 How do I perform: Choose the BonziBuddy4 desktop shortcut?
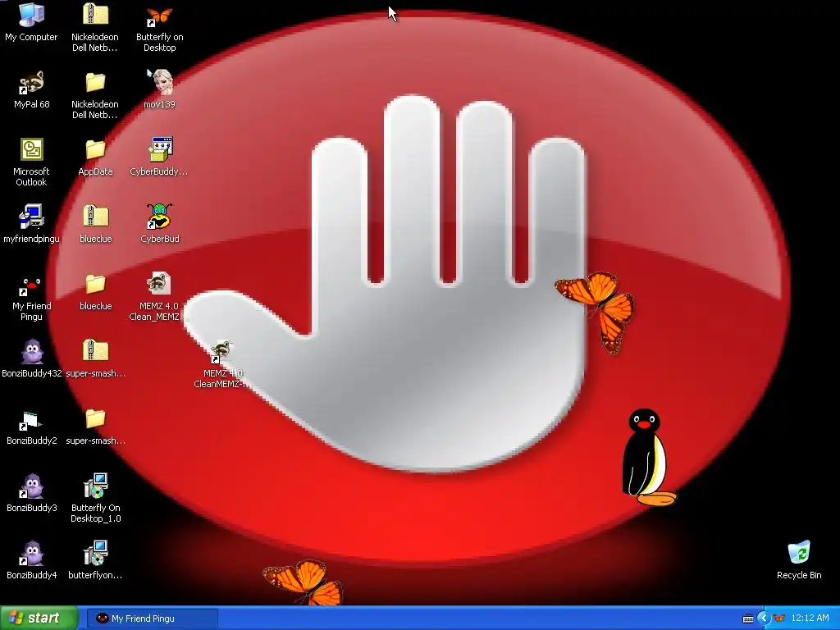point(32,560)
